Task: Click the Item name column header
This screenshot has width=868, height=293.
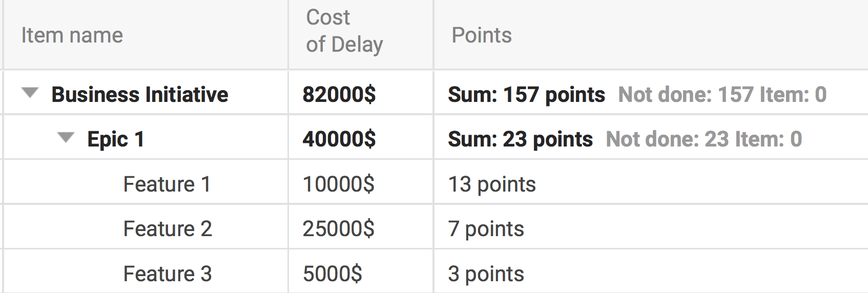Action: (x=72, y=35)
